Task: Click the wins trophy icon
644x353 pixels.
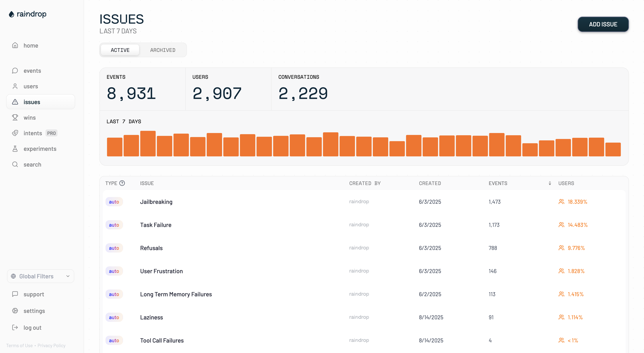Action: [15, 117]
